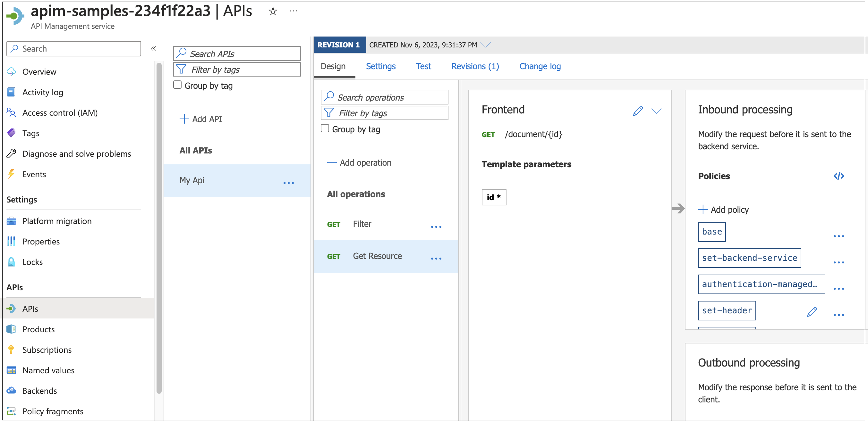The image size is (868, 421).
Task: Select the GET Get Resource operation
Action: coord(386,256)
